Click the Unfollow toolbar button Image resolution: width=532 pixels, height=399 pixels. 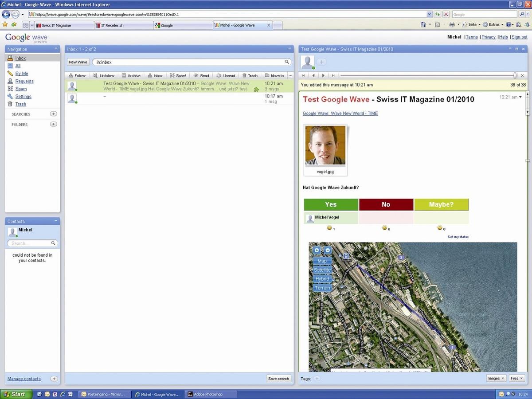click(104, 76)
